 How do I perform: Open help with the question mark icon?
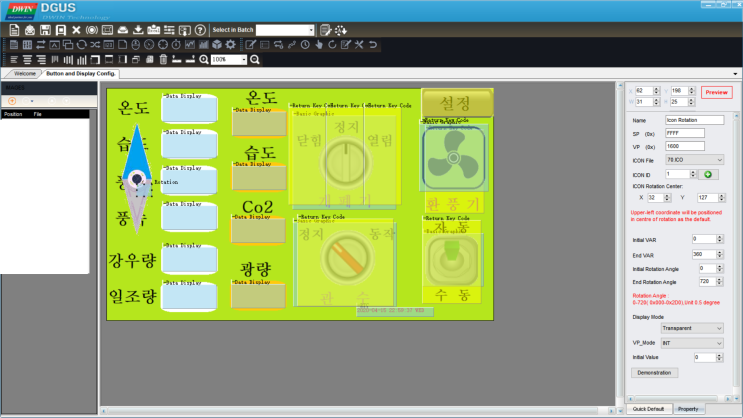pos(200,30)
